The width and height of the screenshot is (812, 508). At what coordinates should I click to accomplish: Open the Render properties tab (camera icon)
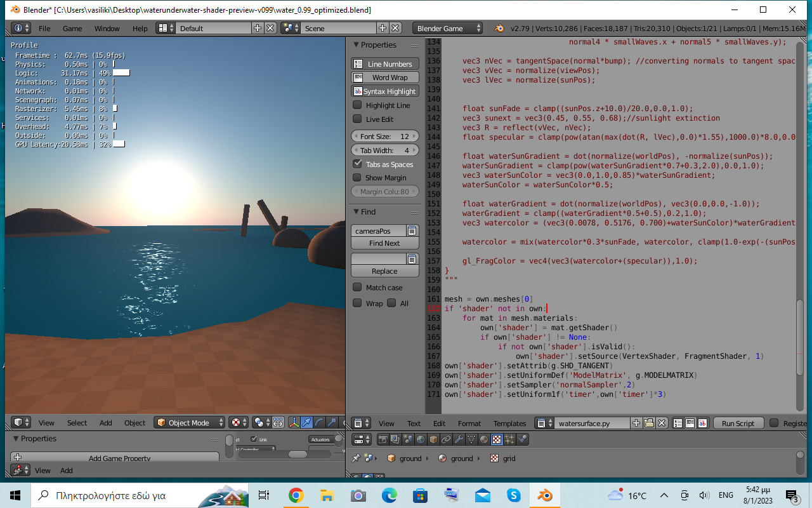click(x=383, y=439)
